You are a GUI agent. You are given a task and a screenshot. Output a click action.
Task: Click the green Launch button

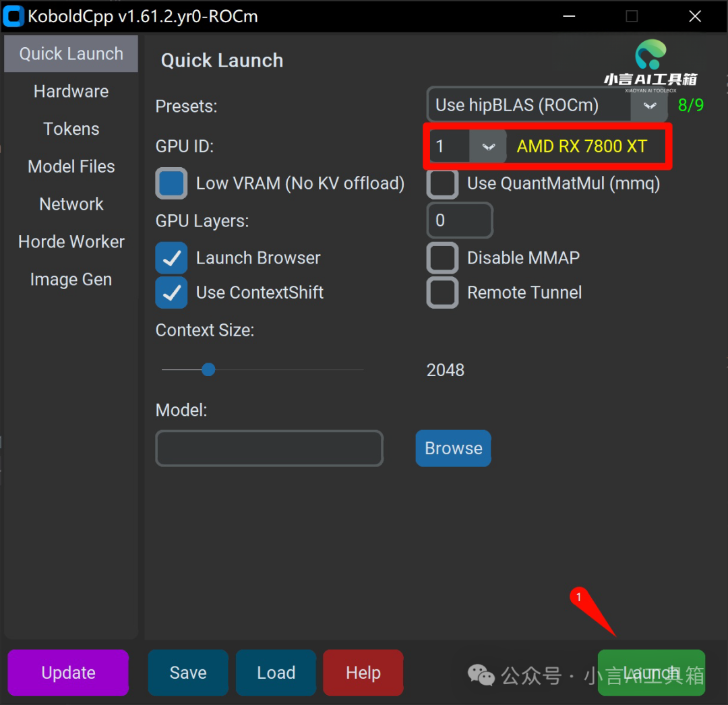tap(651, 673)
